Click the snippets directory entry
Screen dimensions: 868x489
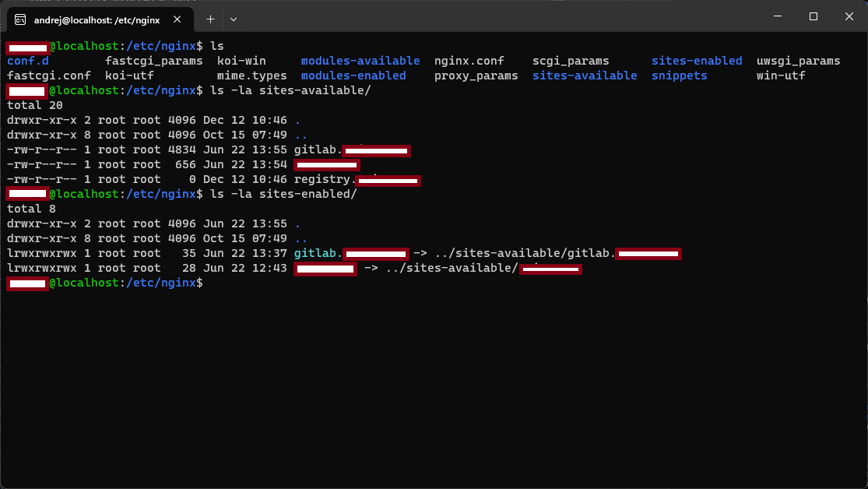678,76
